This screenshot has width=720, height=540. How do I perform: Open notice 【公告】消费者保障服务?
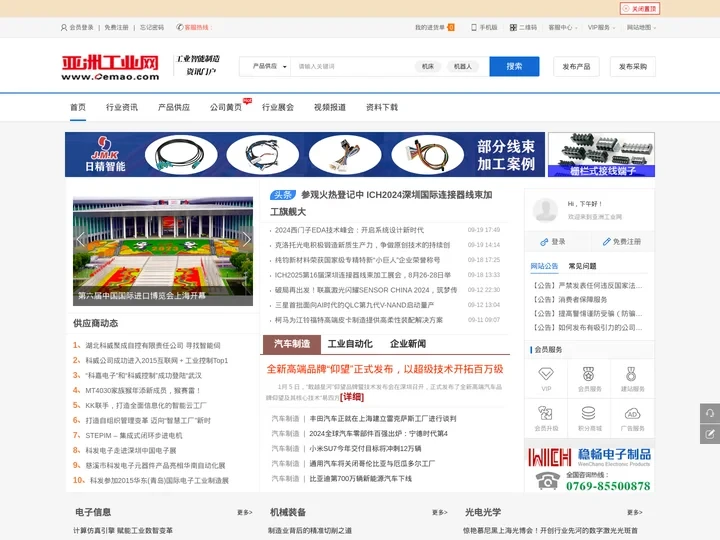pyautogui.click(x=570, y=300)
